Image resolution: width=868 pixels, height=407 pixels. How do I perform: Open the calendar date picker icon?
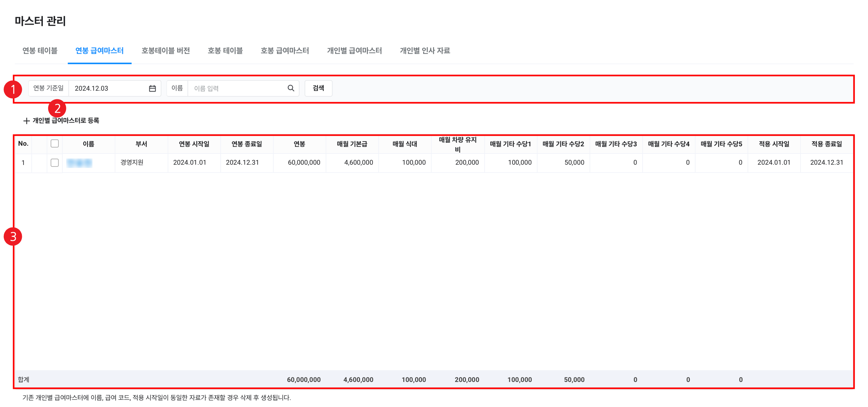point(152,88)
